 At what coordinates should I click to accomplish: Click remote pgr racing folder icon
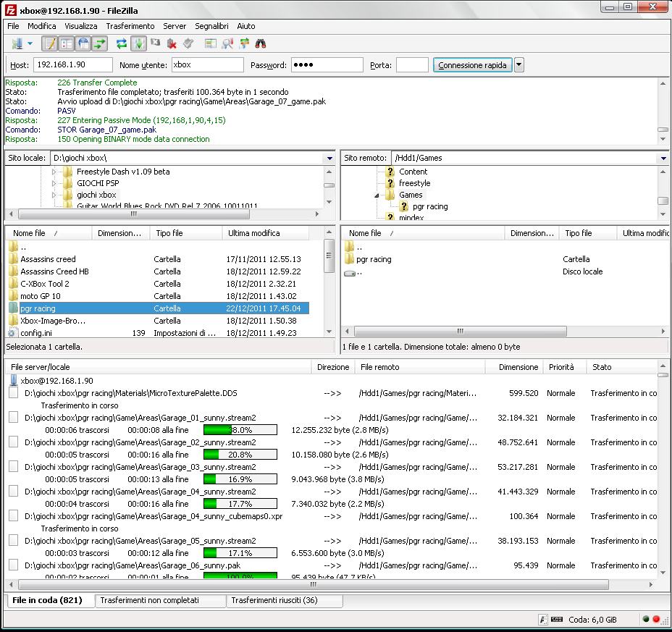[x=349, y=259]
